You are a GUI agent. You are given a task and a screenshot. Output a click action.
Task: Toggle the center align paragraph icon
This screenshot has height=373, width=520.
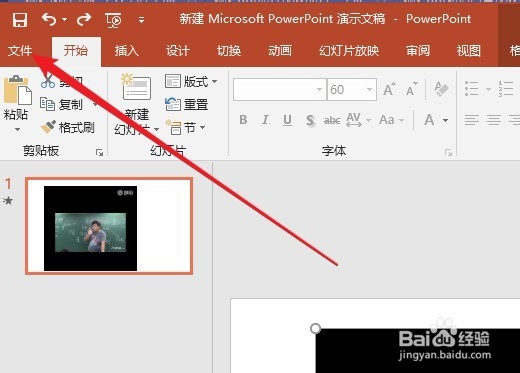[x=494, y=120]
